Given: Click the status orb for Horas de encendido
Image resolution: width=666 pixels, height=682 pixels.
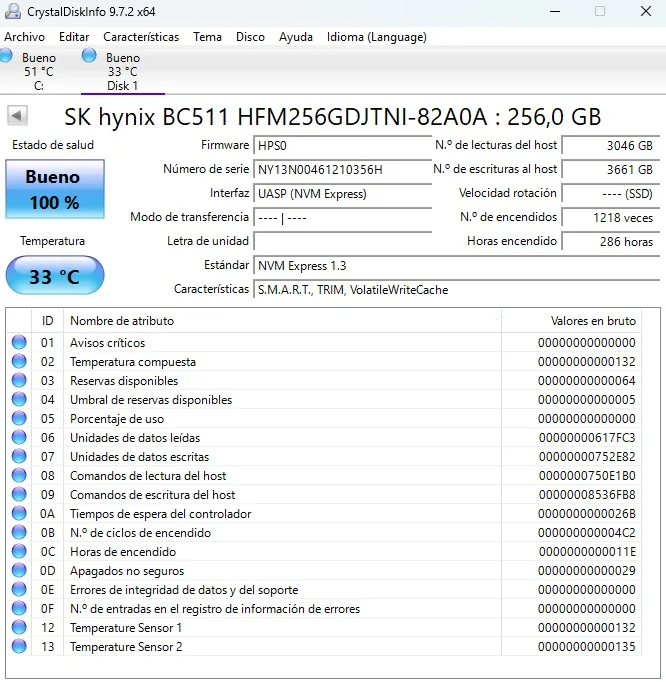Looking at the screenshot, I should pyautogui.click(x=19, y=552).
